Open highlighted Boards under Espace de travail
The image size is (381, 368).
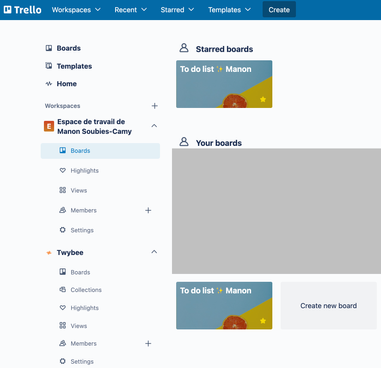[100, 151]
